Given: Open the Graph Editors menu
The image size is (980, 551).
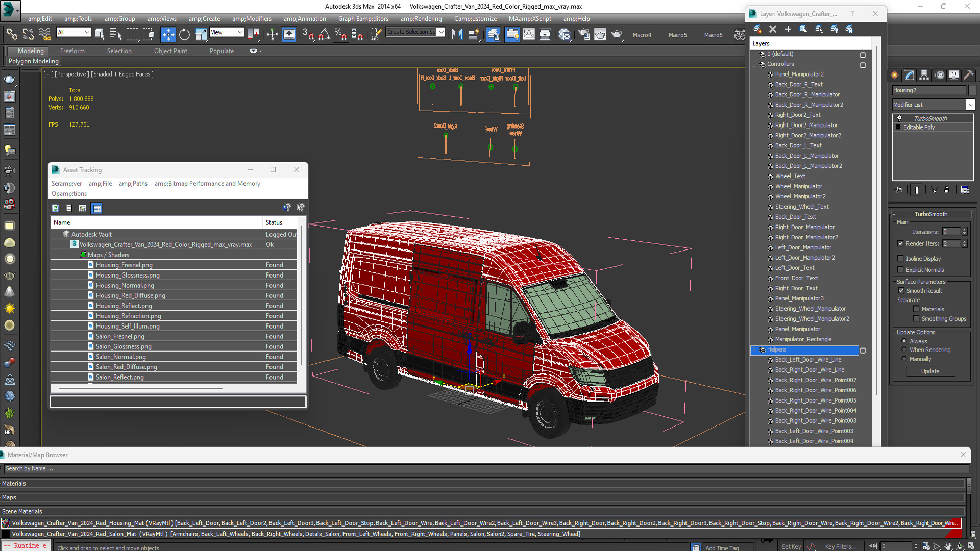Looking at the screenshot, I should (x=363, y=19).
